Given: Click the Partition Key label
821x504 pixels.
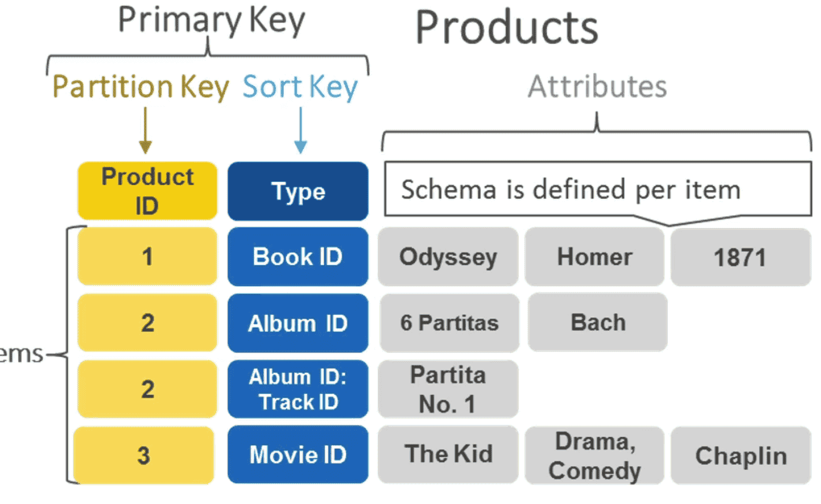Looking at the screenshot, I should 141,87.
